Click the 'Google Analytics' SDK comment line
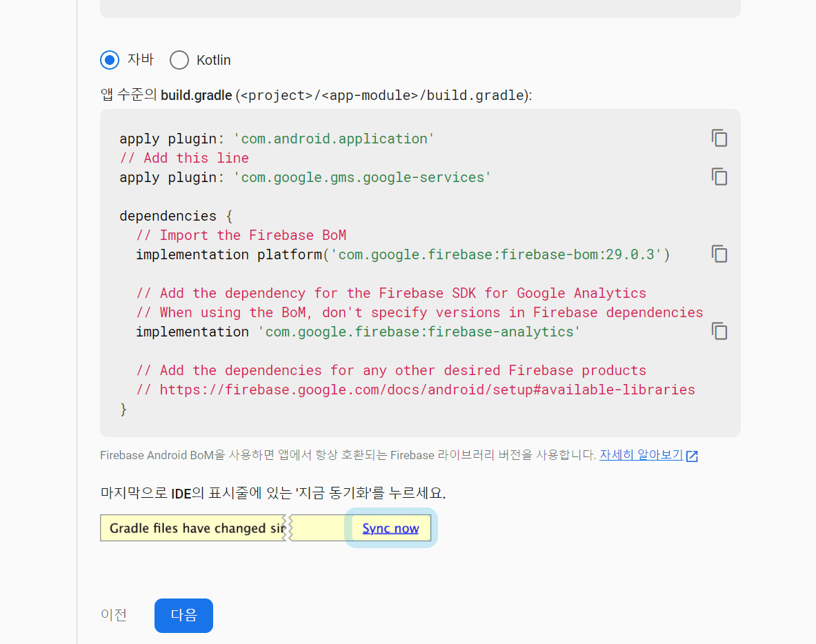The width and height of the screenshot is (816, 644). [x=391, y=294]
